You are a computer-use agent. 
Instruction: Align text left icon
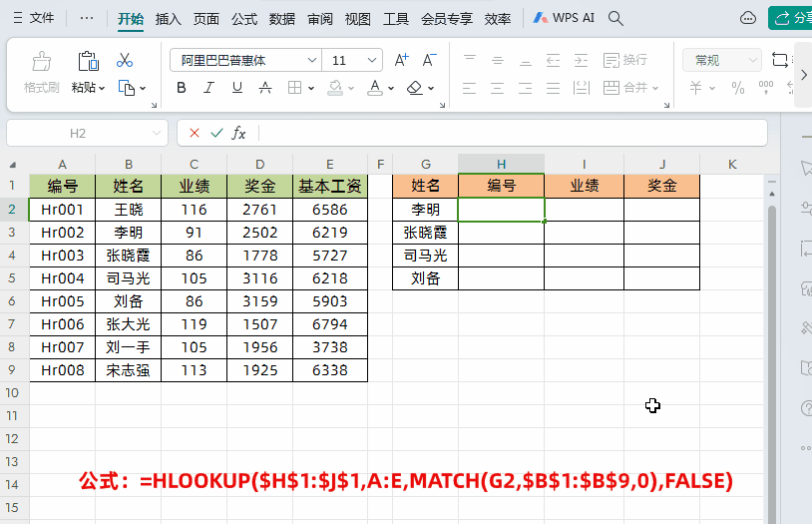click(x=469, y=88)
